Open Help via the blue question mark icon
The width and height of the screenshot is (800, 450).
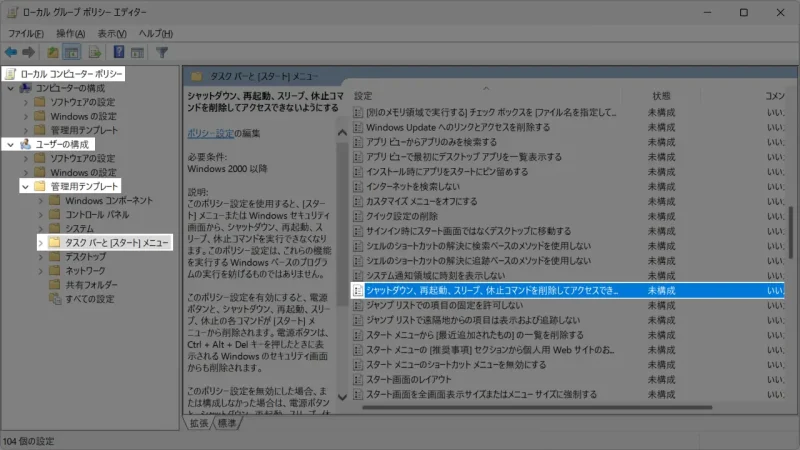(x=118, y=52)
